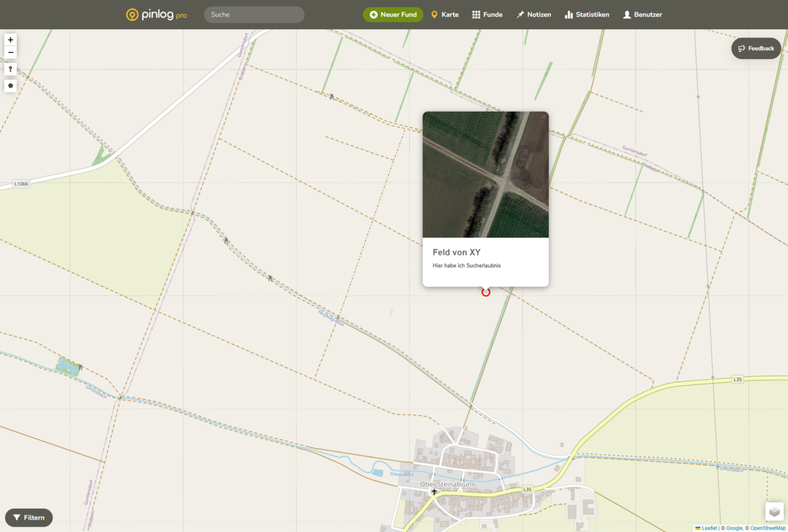This screenshot has height=532, width=788.
Task: Show the Statistiken page
Action: point(587,14)
